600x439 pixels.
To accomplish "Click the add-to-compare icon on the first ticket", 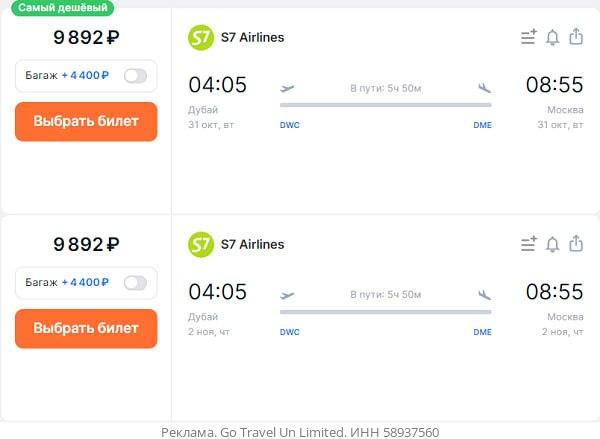I will 529,38.
